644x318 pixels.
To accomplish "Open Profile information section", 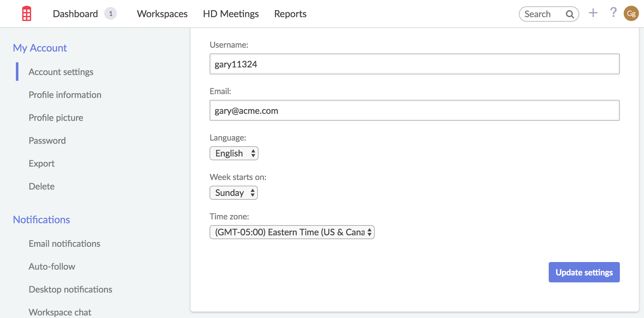I will click(65, 95).
